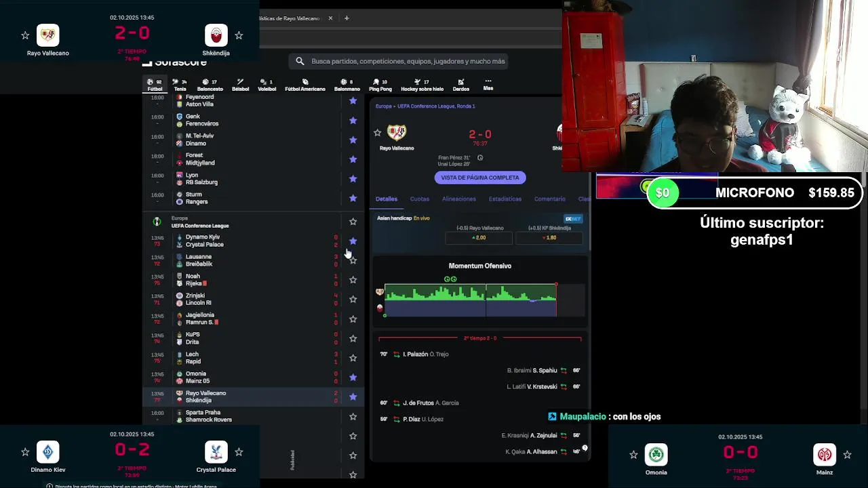Click the I. Palazón substitution event
This screenshot has width=868, height=488.
click(414, 354)
